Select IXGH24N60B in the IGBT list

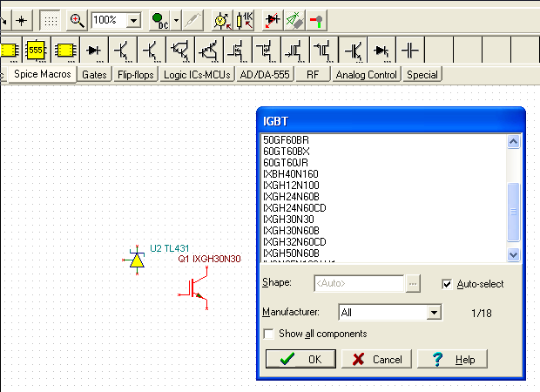pyautogui.click(x=383, y=197)
